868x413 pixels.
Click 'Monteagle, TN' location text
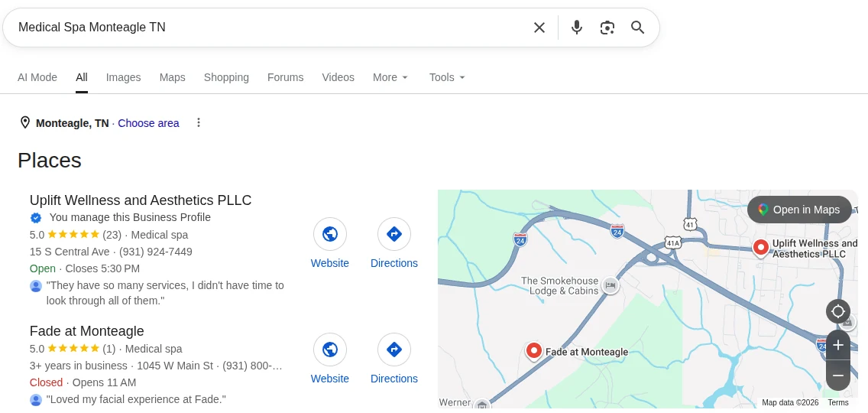[73, 123]
